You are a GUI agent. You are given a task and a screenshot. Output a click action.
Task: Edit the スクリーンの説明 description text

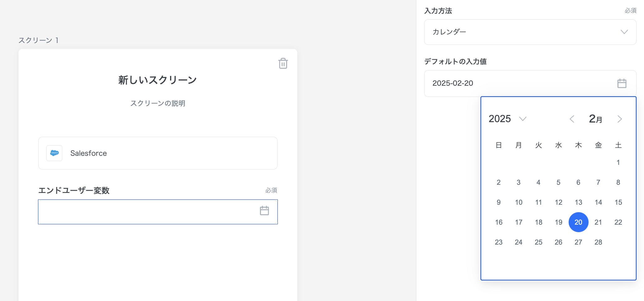pyautogui.click(x=158, y=103)
